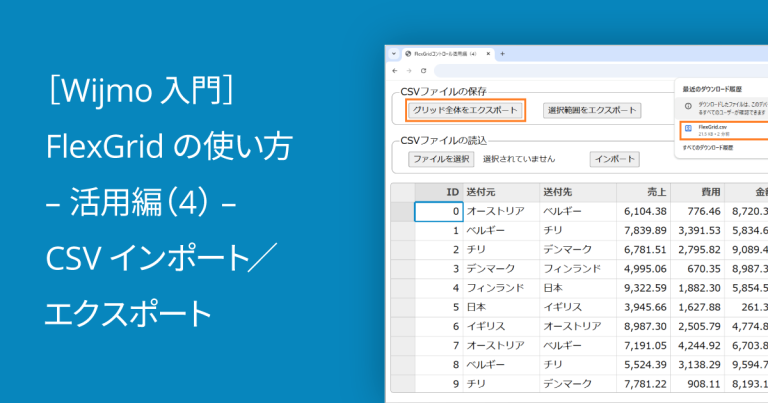This screenshot has width=768, height=403.
Task: Select the 売上 cell 8,987.30
Action: [x=644, y=326]
